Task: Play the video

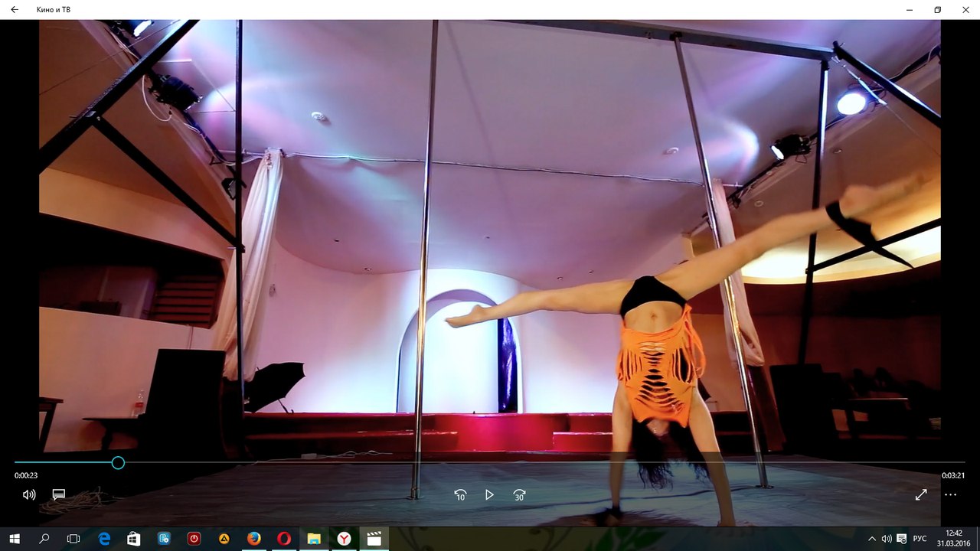Action: pos(489,495)
